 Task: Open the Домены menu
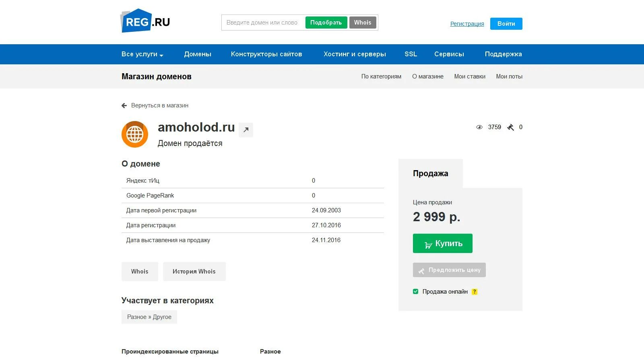[x=198, y=54]
